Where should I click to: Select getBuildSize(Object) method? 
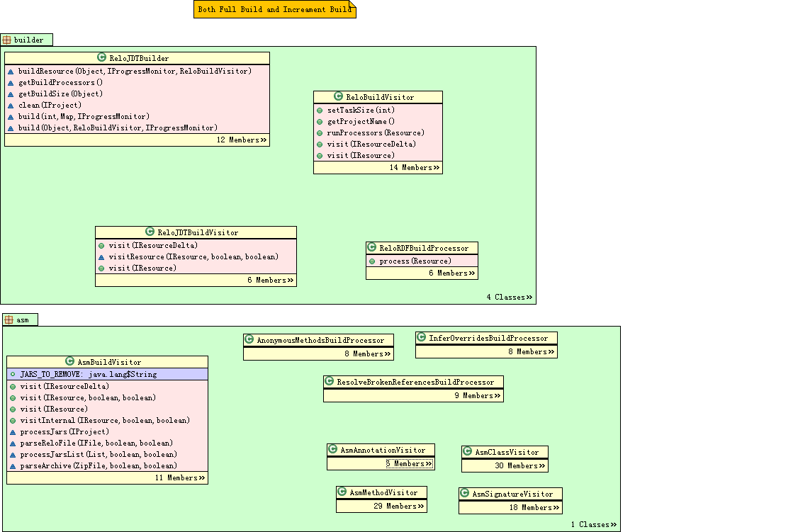[x=60, y=94]
